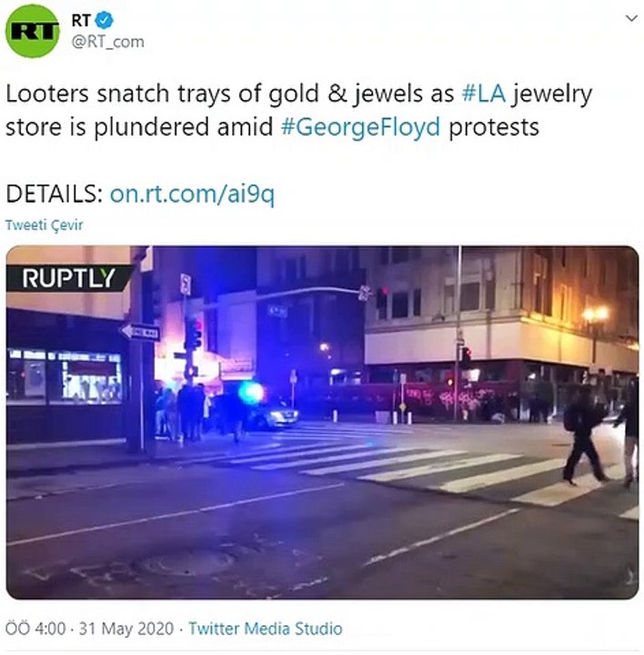This screenshot has height=655, width=644.
Task: Open the Twitter Media Studio source link
Action: (x=266, y=629)
